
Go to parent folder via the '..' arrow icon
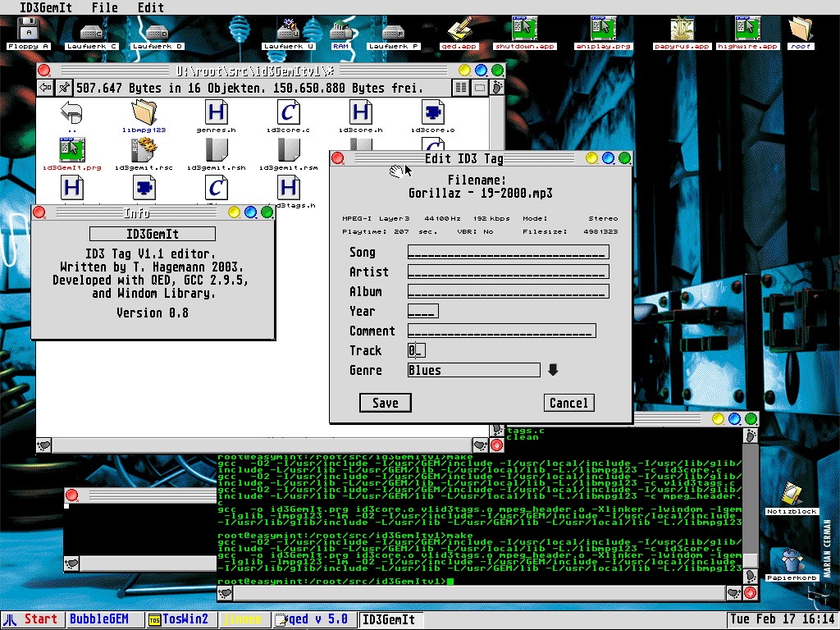pyautogui.click(x=72, y=116)
